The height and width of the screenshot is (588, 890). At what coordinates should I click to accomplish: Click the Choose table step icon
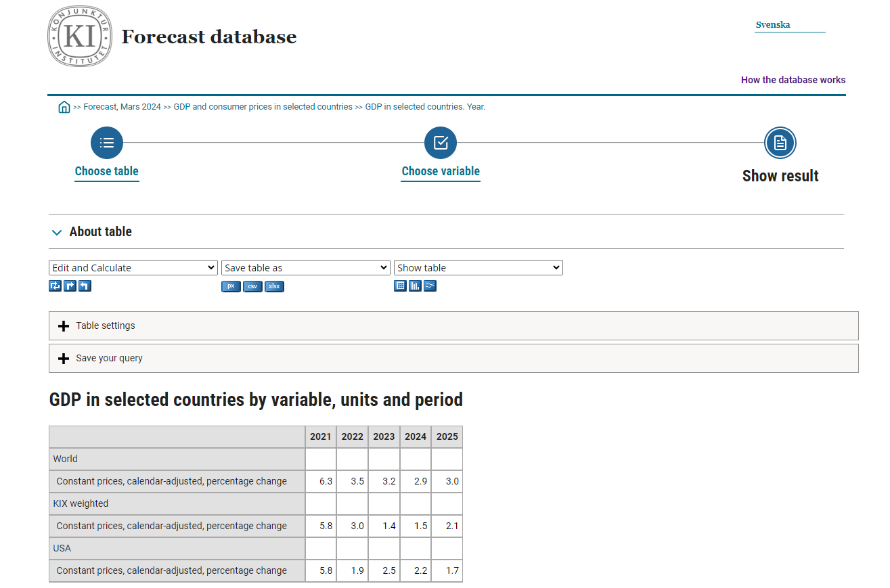[106, 143]
